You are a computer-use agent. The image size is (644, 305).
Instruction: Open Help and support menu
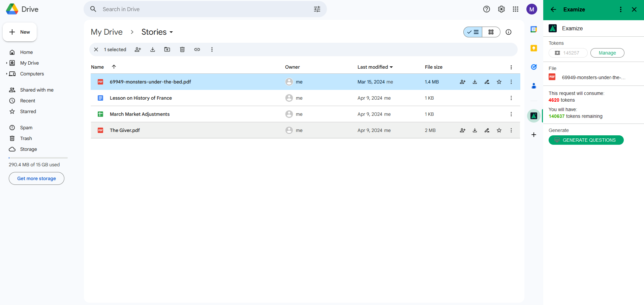click(x=487, y=9)
